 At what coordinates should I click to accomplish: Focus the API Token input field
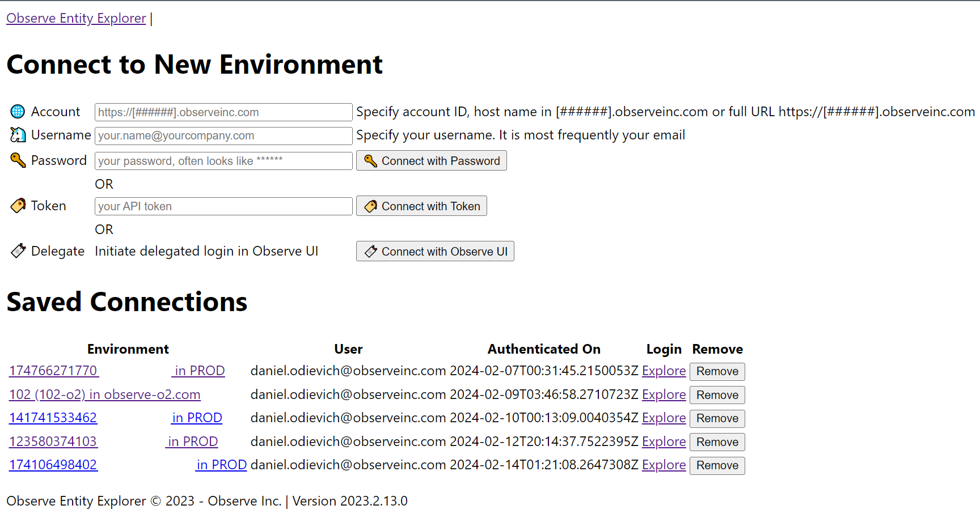(223, 206)
